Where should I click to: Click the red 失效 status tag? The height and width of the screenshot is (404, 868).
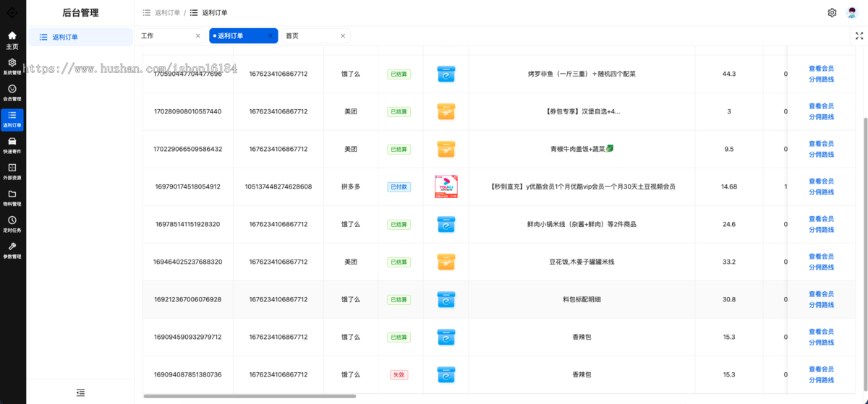pos(399,374)
